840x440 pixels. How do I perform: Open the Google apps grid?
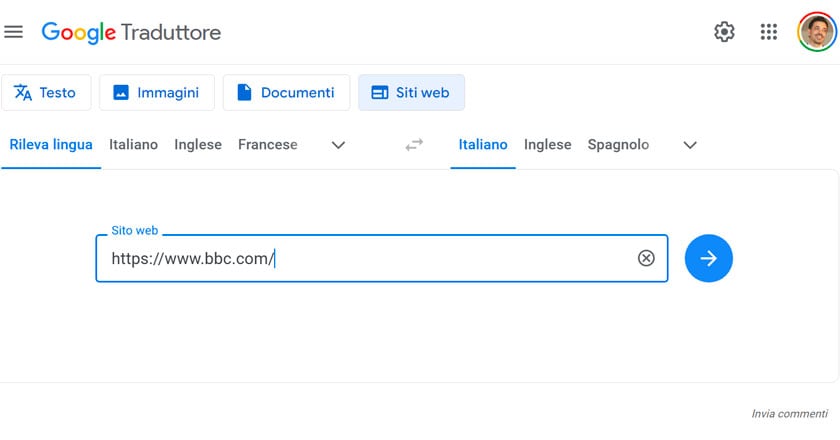pyautogui.click(x=769, y=32)
